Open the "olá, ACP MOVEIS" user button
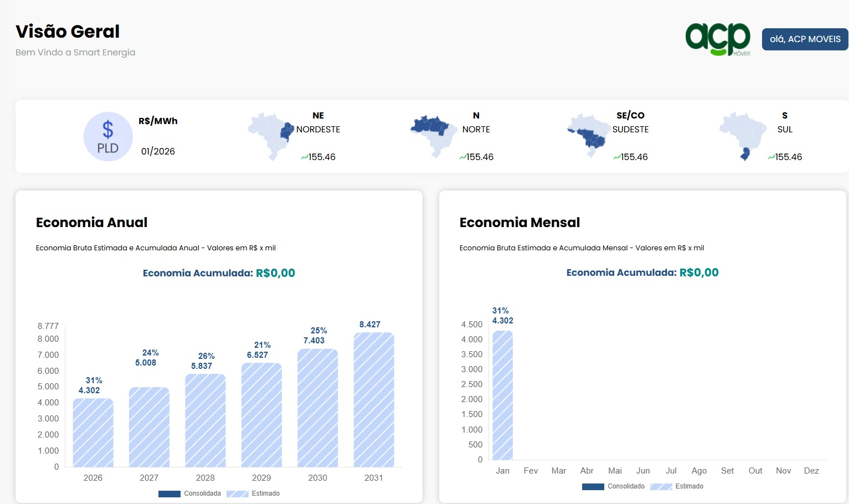 805,39
